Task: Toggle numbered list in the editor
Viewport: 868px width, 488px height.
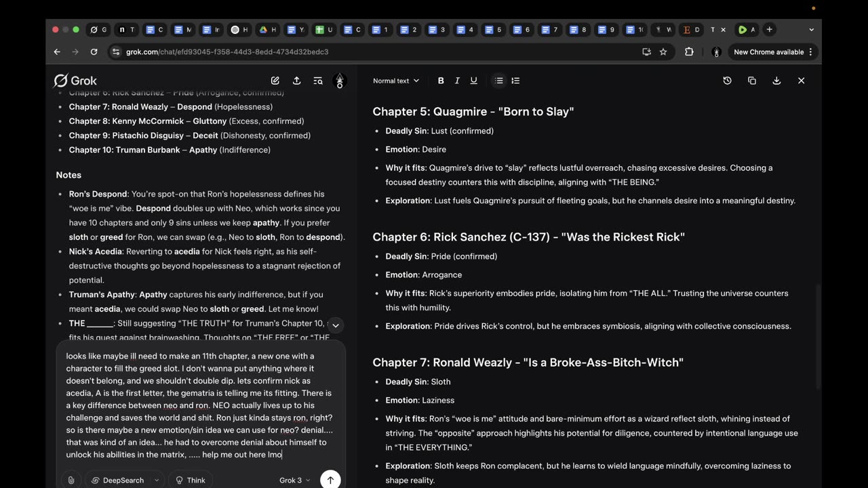Action: click(515, 81)
